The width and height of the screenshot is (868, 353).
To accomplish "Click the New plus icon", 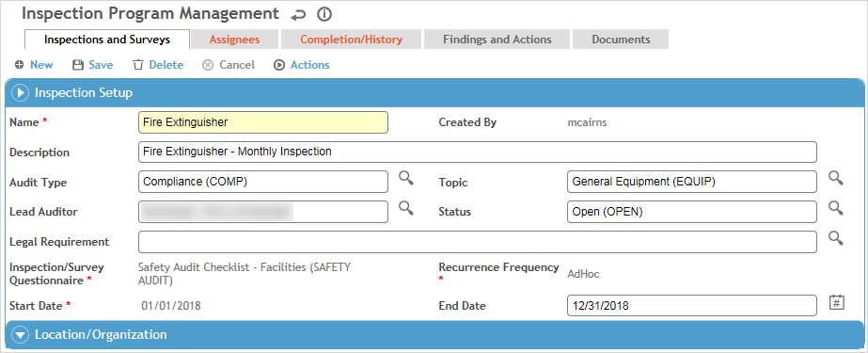I will (20, 65).
